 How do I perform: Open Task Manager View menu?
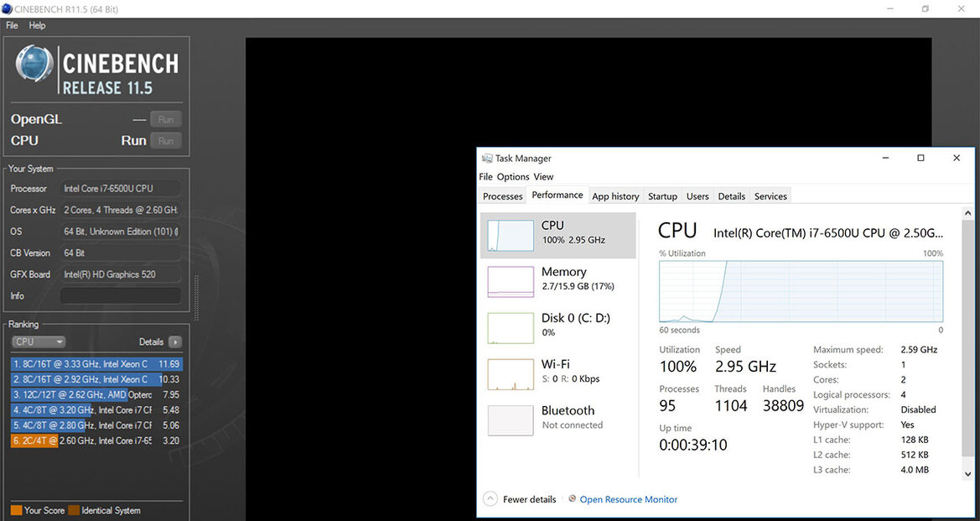[x=544, y=177]
